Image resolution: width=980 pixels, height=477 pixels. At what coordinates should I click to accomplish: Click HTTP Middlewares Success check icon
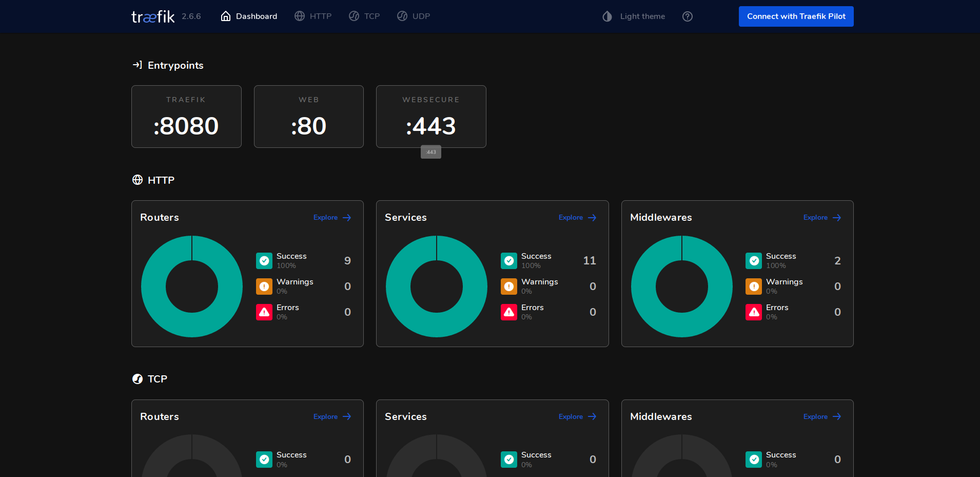[754, 261]
